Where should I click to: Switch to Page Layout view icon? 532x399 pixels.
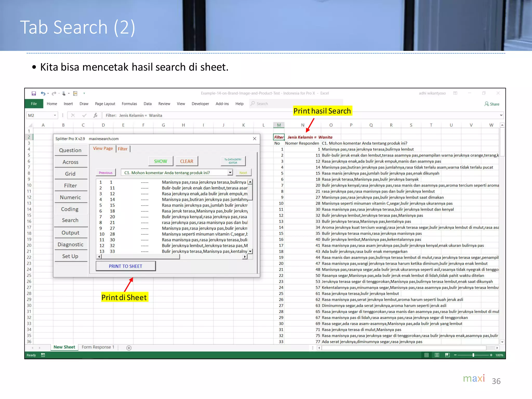click(x=437, y=355)
